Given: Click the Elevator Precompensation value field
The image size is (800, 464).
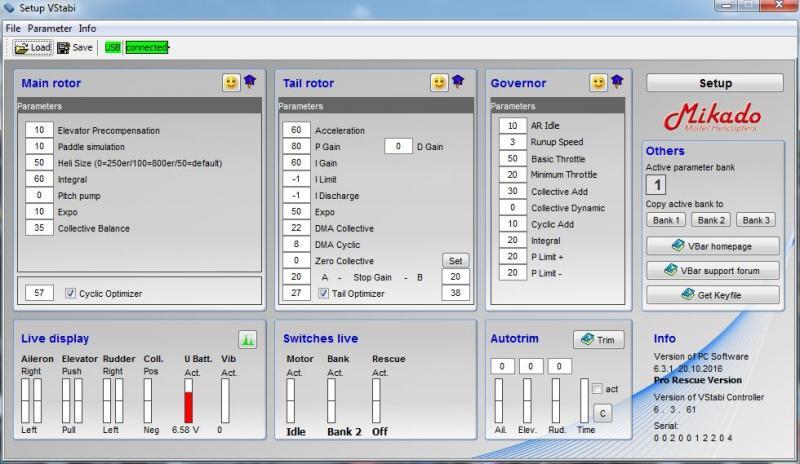Looking at the screenshot, I should click(40, 130).
